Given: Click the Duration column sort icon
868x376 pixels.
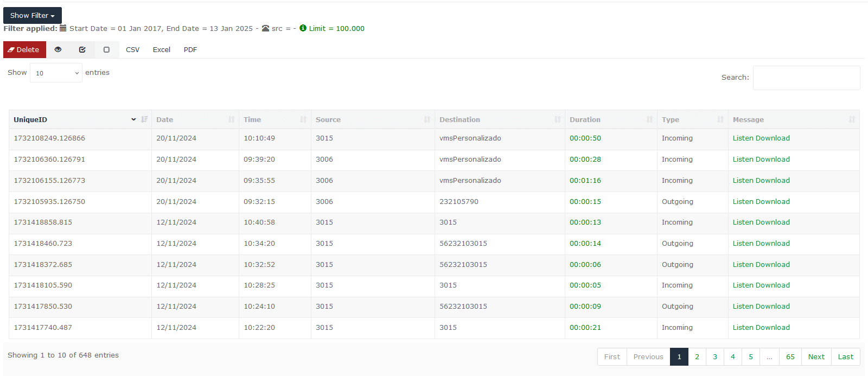Looking at the screenshot, I should [x=649, y=119].
